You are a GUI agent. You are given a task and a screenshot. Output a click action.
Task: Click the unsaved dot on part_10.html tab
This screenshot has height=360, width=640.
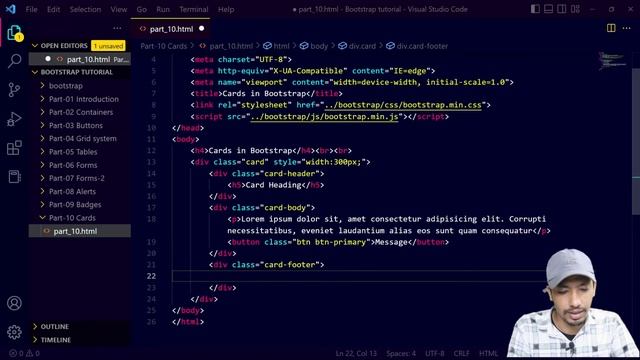(202, 29)
